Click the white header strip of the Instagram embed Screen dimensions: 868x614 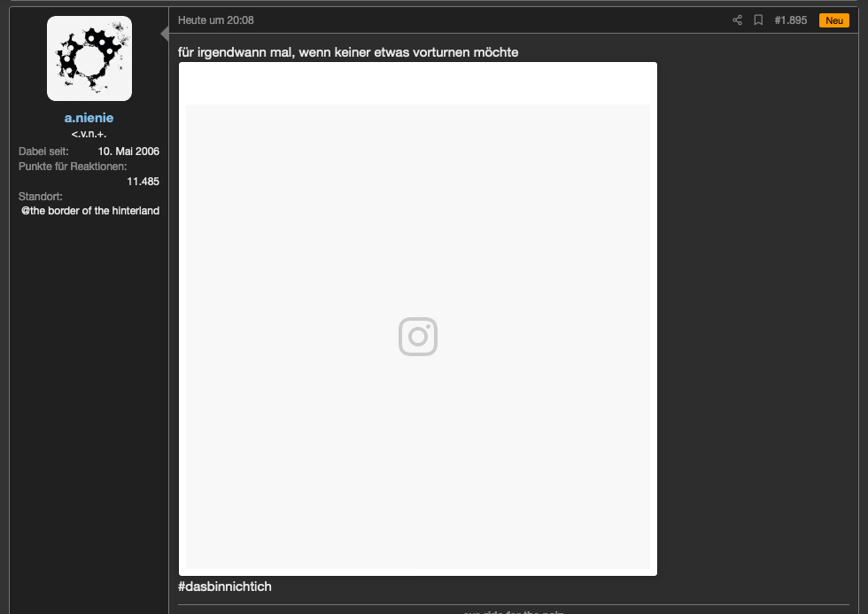418,83
